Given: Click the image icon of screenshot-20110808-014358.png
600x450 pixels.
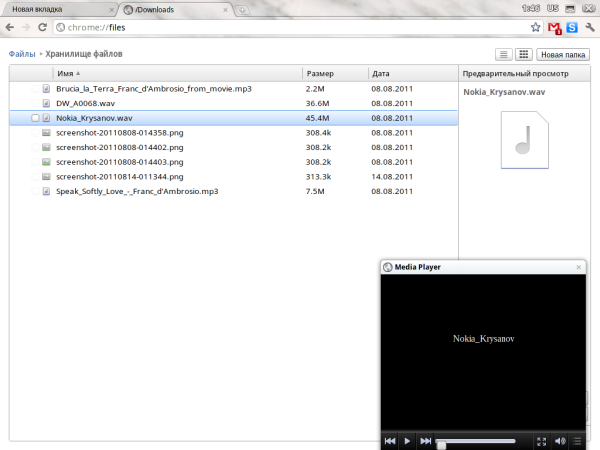Looking at the screenshot, I should tap(46, 133).
